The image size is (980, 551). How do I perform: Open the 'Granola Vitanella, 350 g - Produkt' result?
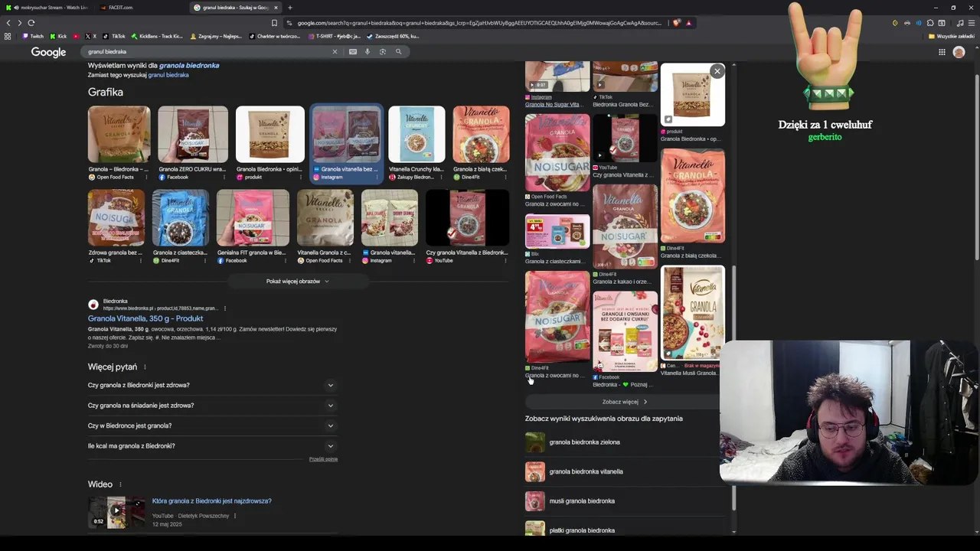point(145,318)
